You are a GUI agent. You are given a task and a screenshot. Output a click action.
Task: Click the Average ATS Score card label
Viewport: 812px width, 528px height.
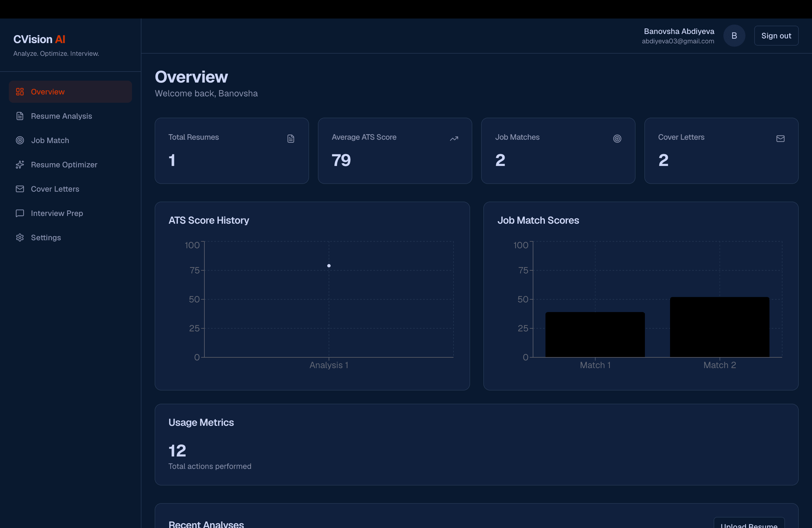(x=364, y=137)
